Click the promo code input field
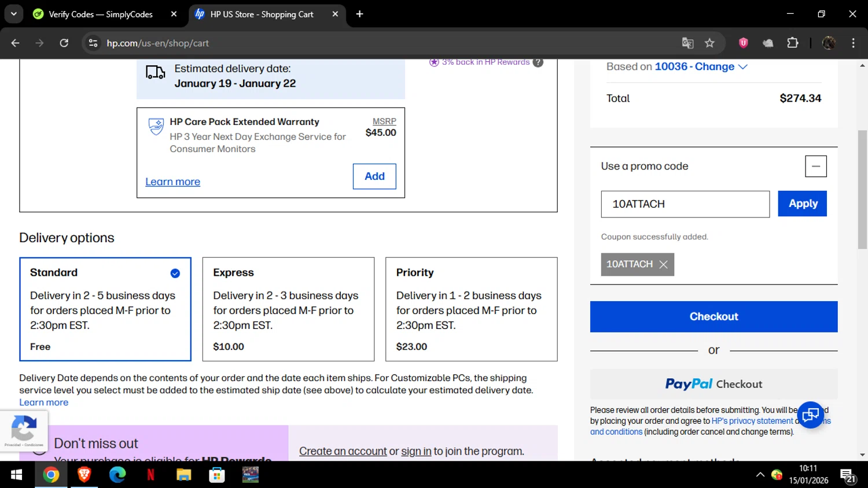 coord(685,204)
